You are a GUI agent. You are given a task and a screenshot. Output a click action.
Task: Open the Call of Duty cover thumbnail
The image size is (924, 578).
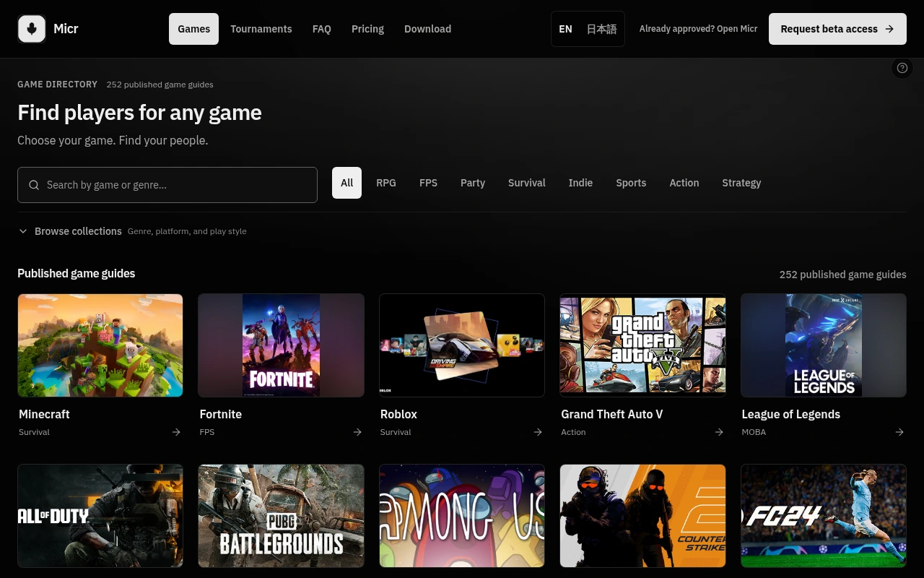100,516
